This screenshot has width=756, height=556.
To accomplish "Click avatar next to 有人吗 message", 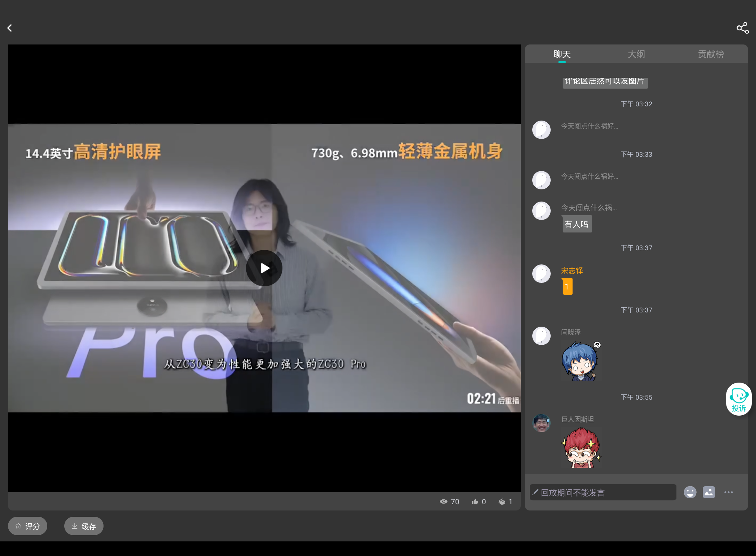I will (541, 211).
